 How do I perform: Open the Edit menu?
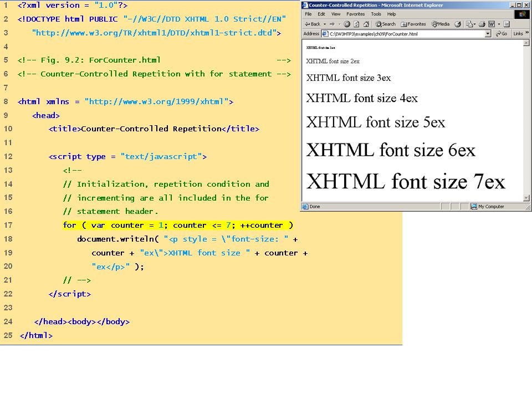321,14
